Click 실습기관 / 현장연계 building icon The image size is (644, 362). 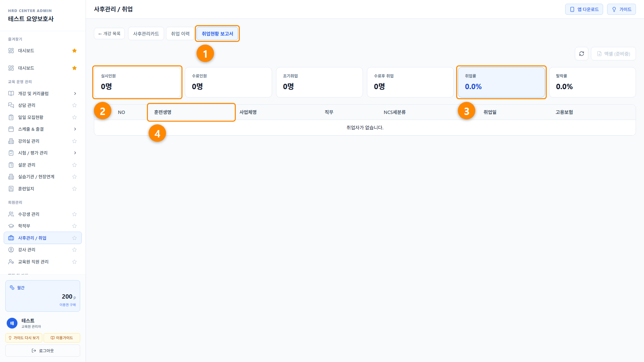tap(11, 177)
